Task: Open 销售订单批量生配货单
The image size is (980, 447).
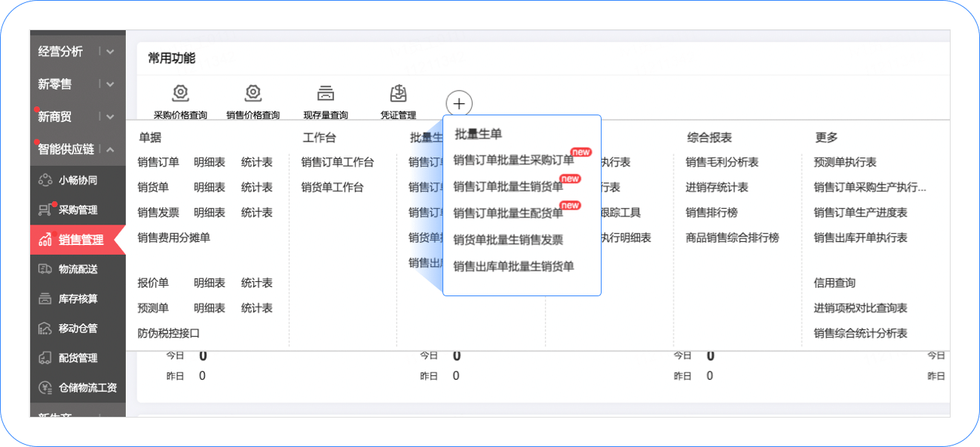Action: 508,213
